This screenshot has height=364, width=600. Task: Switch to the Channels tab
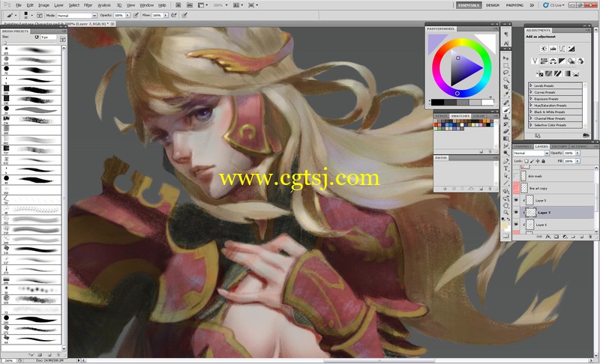click(522, 146)
